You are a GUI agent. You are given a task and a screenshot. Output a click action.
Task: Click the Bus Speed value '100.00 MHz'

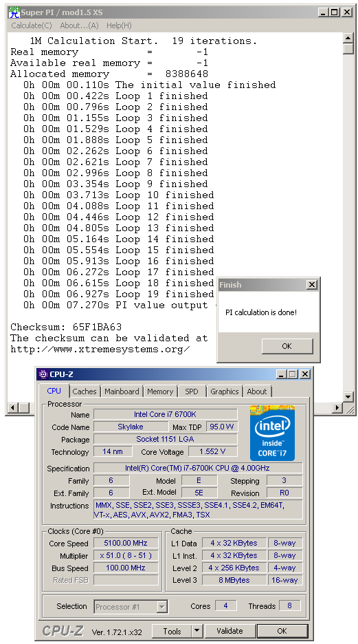126,568
